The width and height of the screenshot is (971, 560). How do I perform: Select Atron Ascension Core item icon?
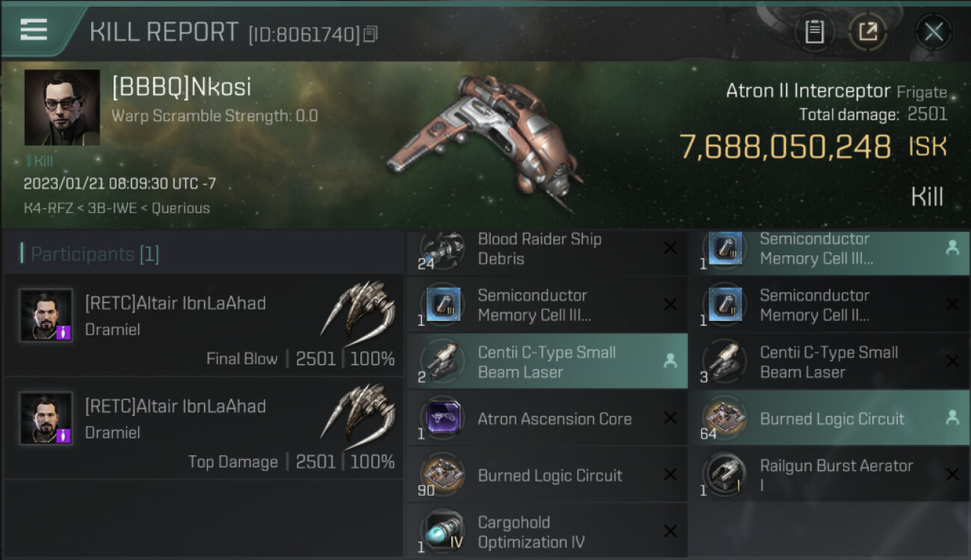coord(442,419)
